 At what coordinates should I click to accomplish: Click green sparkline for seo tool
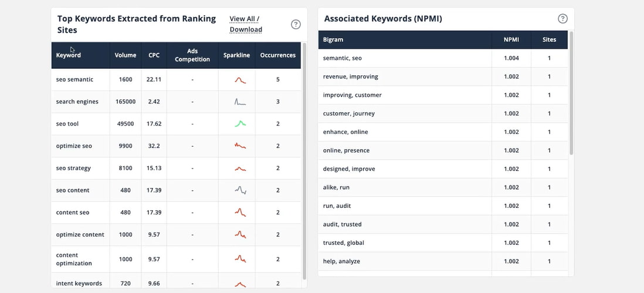coord(240,124)
